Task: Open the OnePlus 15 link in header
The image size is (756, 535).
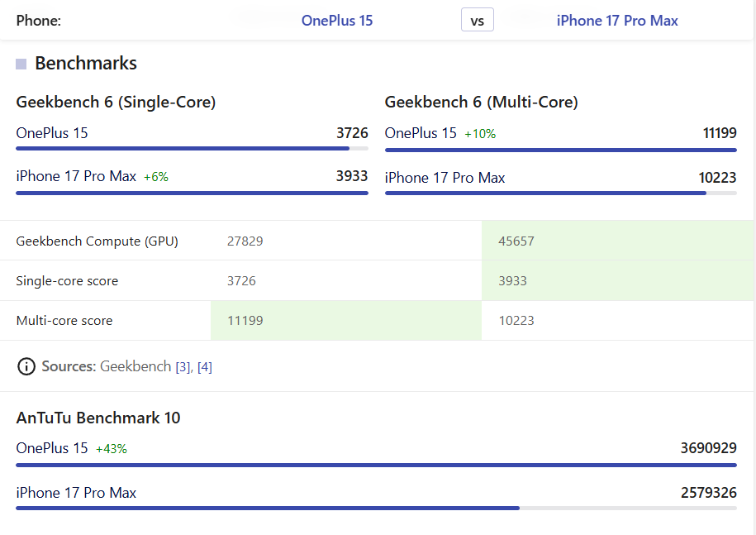Action: pos(337,21)
